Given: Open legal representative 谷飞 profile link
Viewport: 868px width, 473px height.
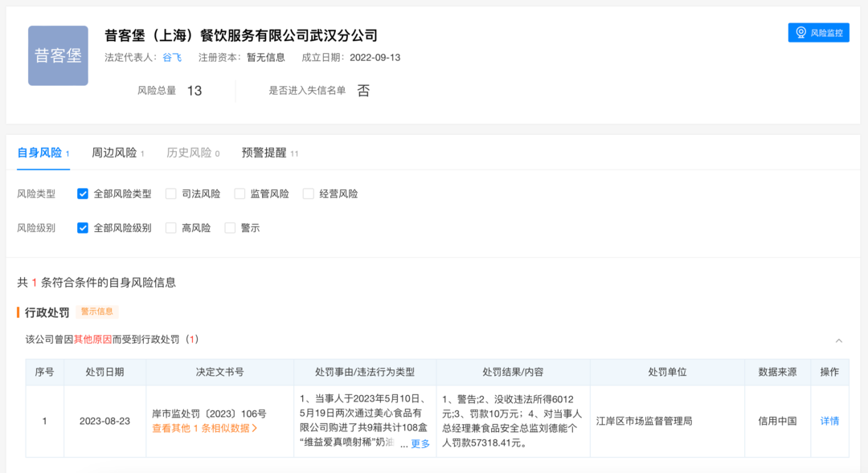Looking at the screenshot, I should click(x=172, y=58).
